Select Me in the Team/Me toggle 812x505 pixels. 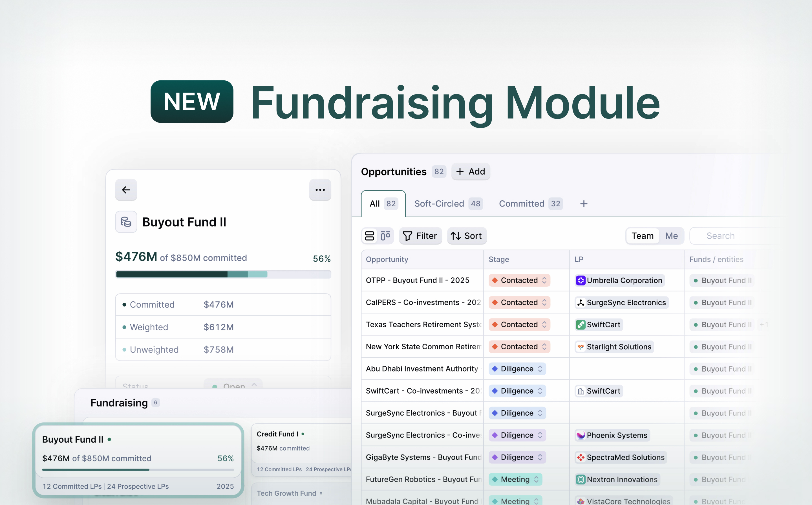pyautogui.click(x=671, y=236)
